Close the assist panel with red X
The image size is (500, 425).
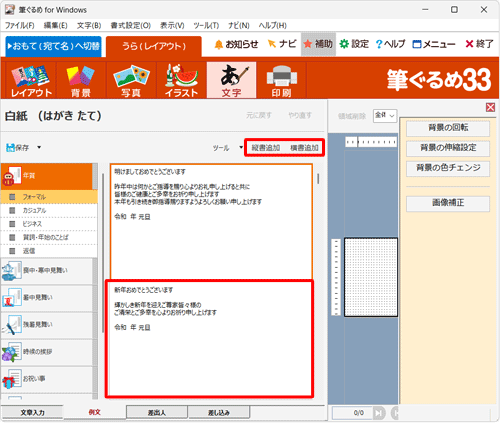tap(490, 107)
